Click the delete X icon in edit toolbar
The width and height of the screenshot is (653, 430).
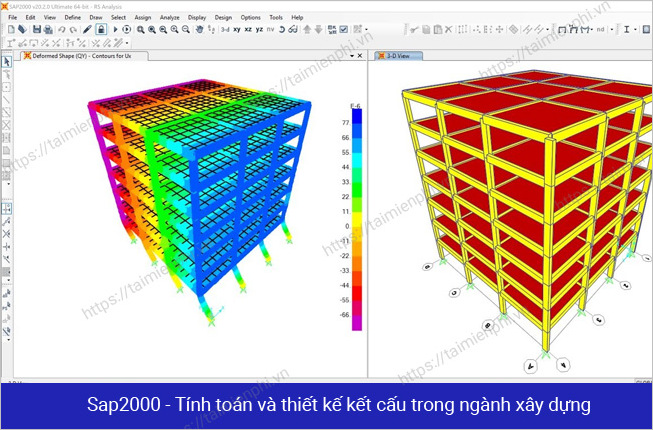pyautogui.click(x=449, y=29)
